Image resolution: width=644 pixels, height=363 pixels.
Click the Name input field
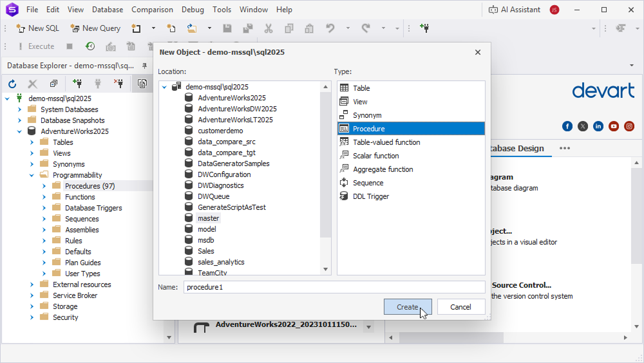coord(334,287)
